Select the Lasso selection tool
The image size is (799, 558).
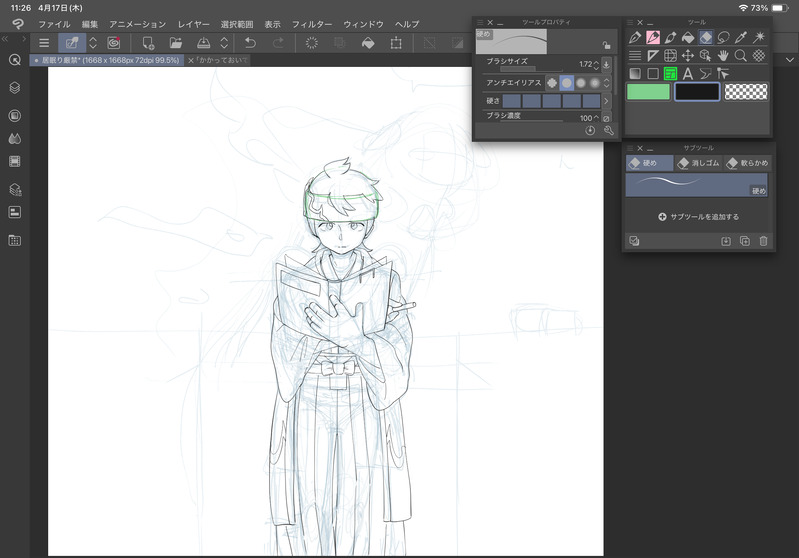(723, 37)
